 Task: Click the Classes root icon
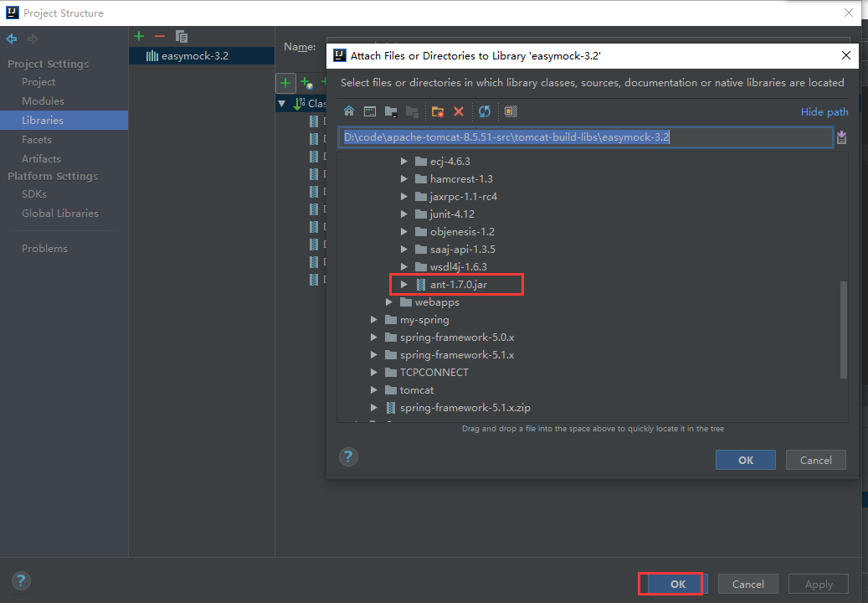(299, 104)
